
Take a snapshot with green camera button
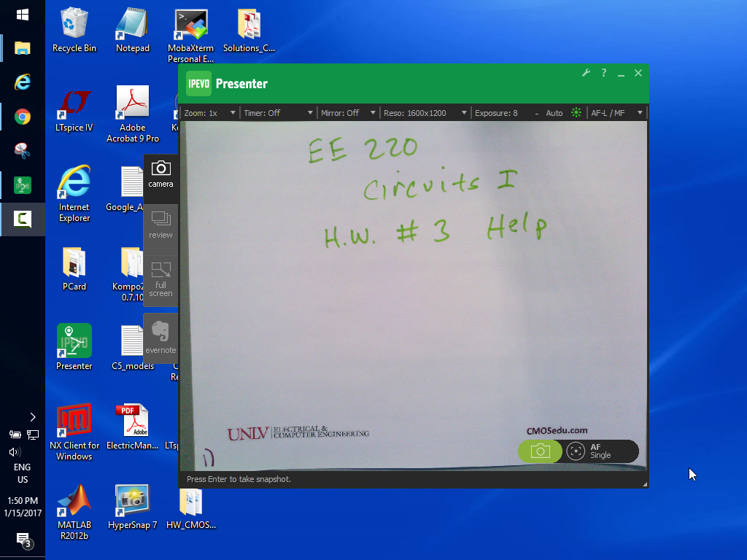point(540,451)
